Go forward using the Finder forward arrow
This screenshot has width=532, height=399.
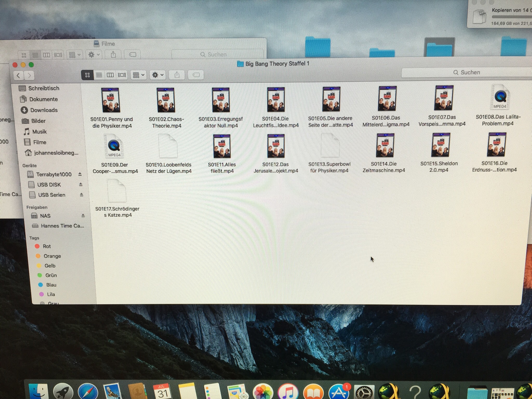[29, 76]
